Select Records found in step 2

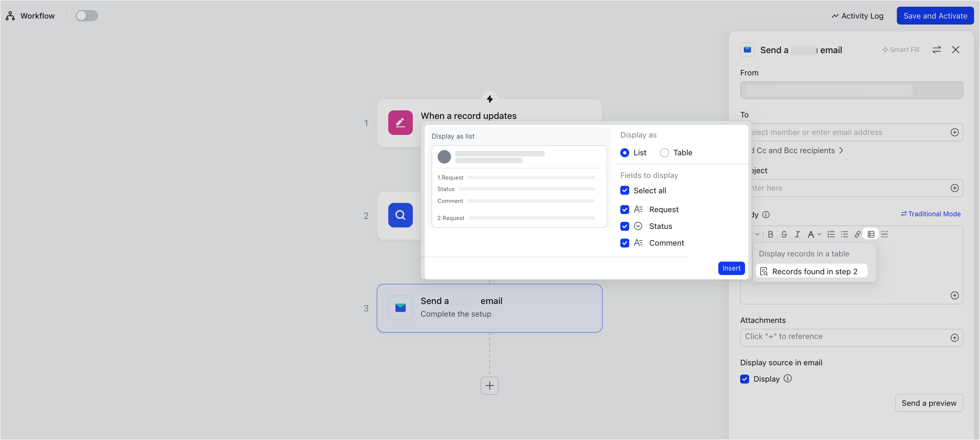tap(811, 271)
